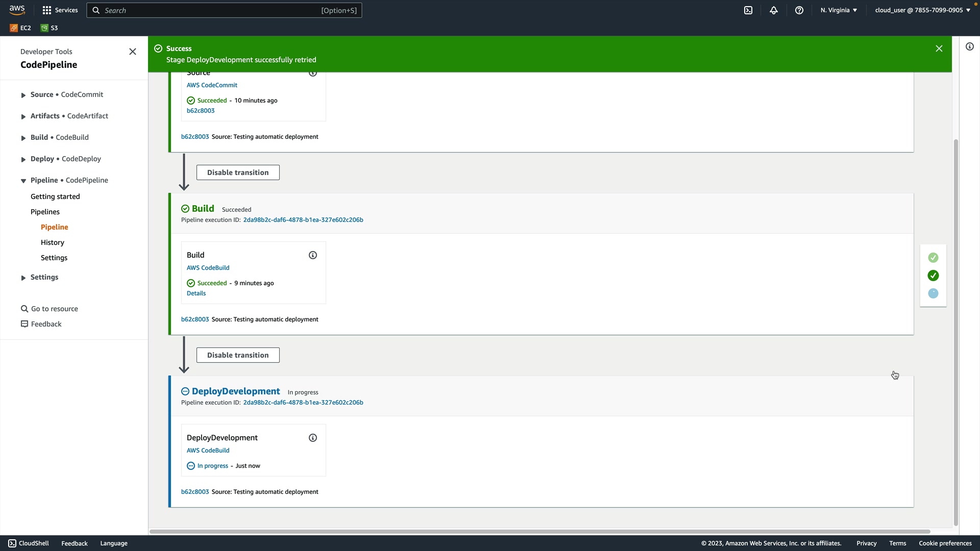Open History in the sidebar
Viewport: 980px width, 551px height.
click(53, 242)
